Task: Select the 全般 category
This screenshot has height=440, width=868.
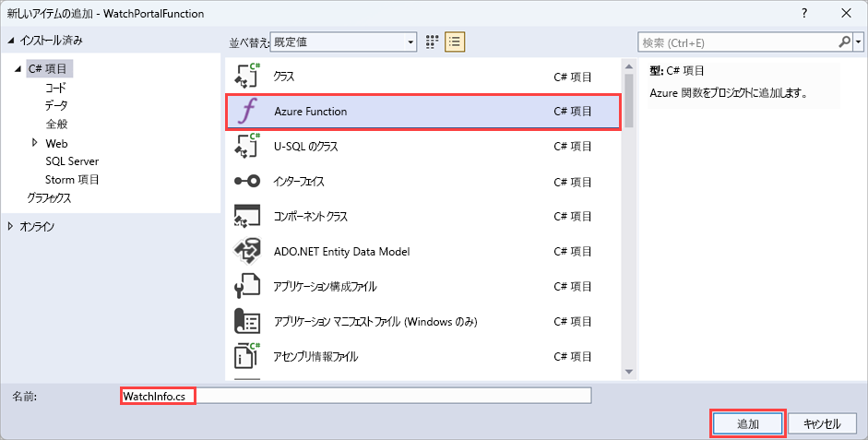Action: click(x=56, y=124)
